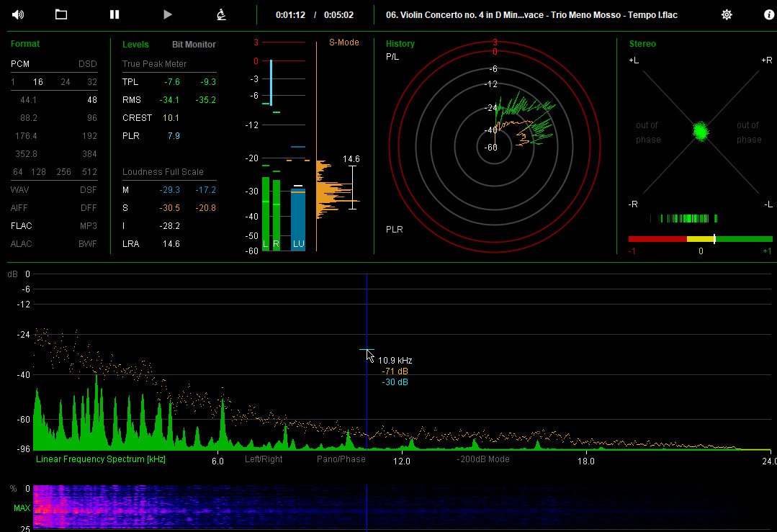Click the Linear Frequency Spectrum label
This screenshot has width=777, height=532.
tap(101, 459)
